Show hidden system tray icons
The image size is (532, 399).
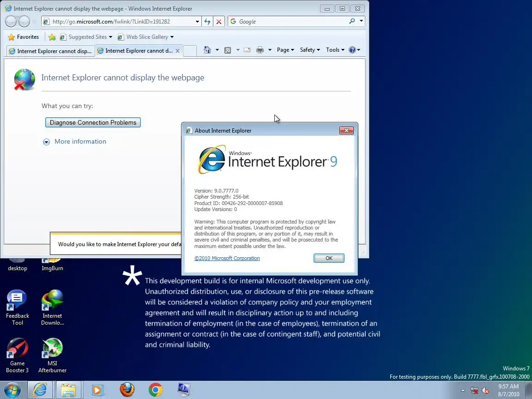tap(463, 391)
